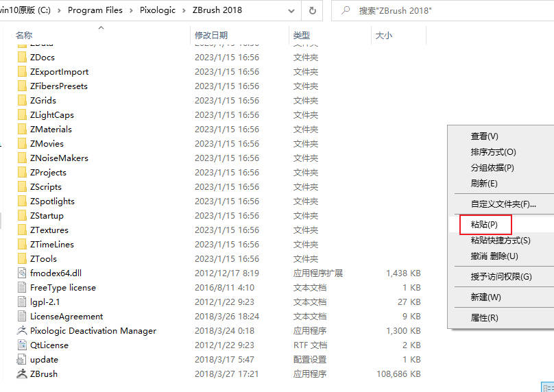Click the ZTimeLines folder icon
The image size is (554, 392).
pos(22,245)
